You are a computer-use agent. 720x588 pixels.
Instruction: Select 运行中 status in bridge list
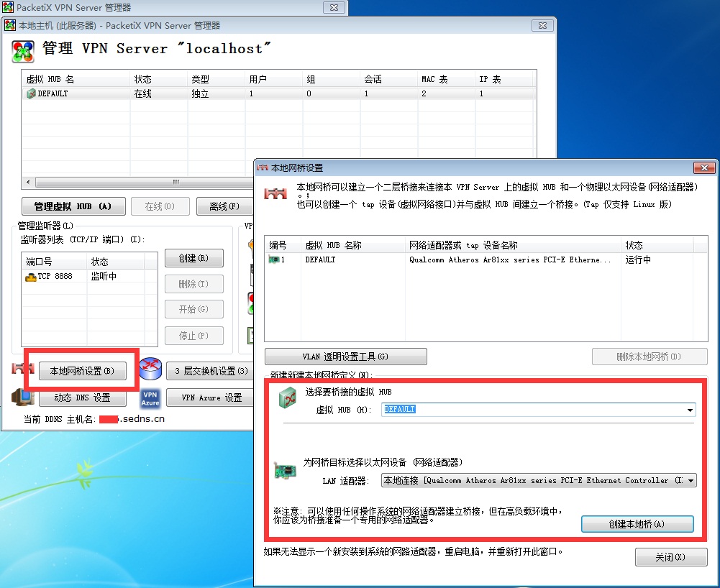click(x=638, y=259)
